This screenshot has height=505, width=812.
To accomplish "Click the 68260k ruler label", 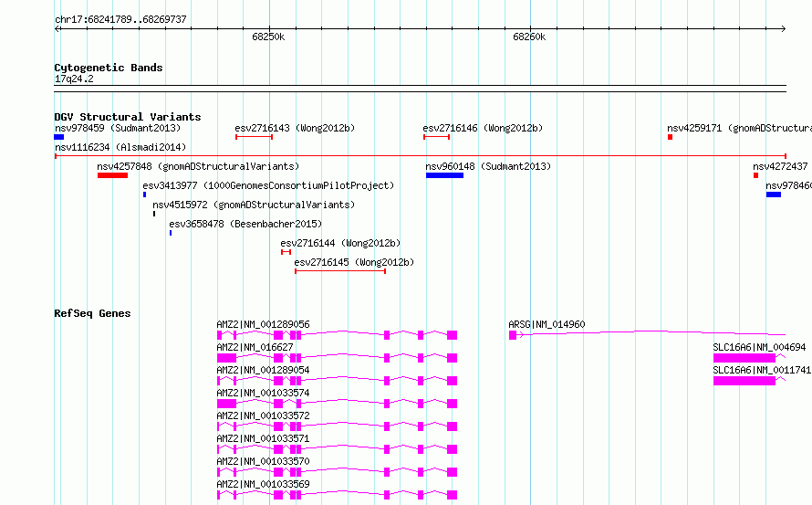I will click(529, 37).
